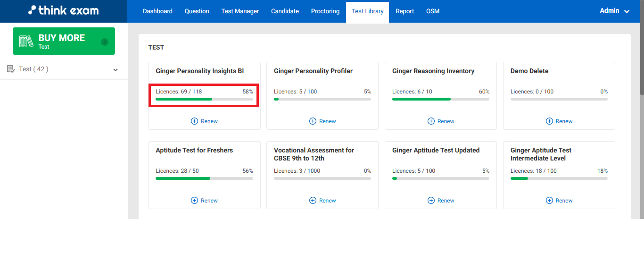
Task: Click plus icon for Ginger Aptitude Test Updated renew
Action: pyautogui.click(x=431, y=201)
